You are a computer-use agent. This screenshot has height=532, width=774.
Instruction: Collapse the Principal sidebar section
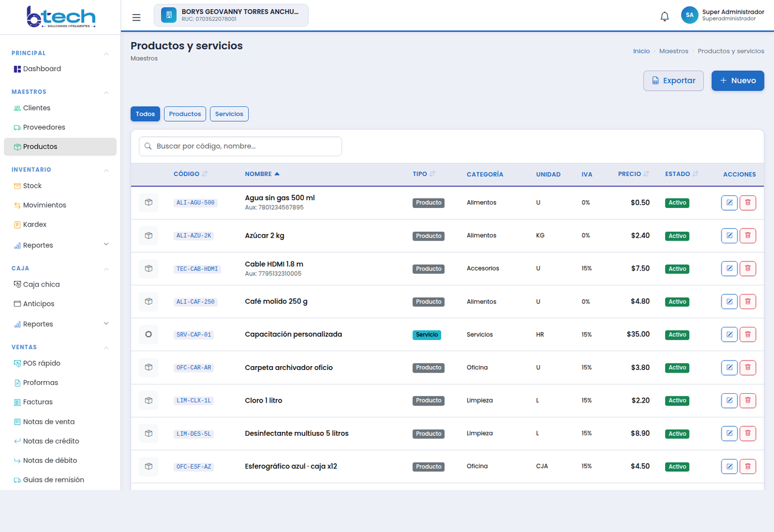coord(106,54)
